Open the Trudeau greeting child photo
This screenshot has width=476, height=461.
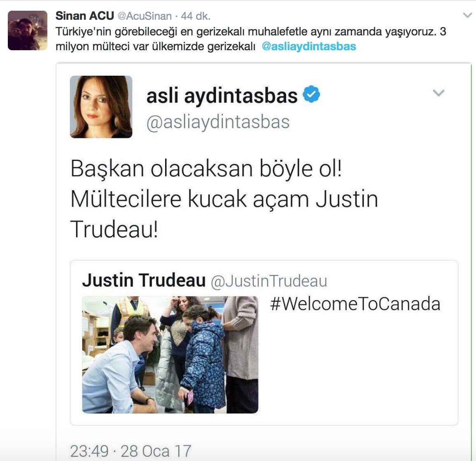pyautogui.click(x=170, y=354)
